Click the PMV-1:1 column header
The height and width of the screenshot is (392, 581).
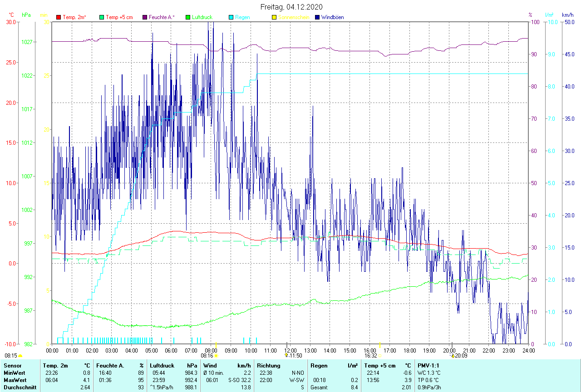click(428, 365)
